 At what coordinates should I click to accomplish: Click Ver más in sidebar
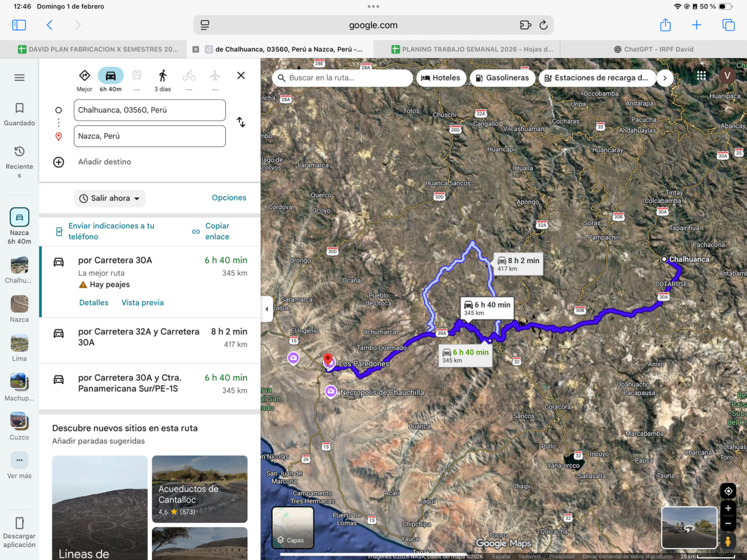(19, 466)
